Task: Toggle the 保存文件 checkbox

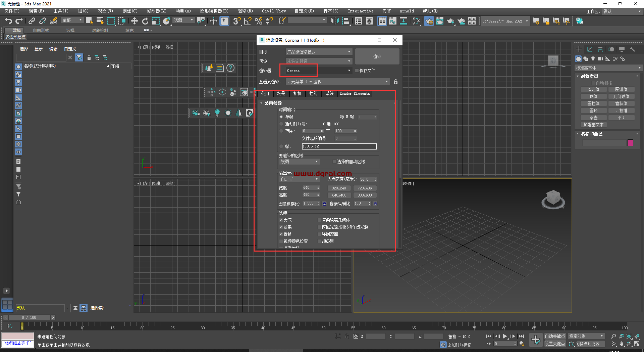Action: click(x=357, y=71)
